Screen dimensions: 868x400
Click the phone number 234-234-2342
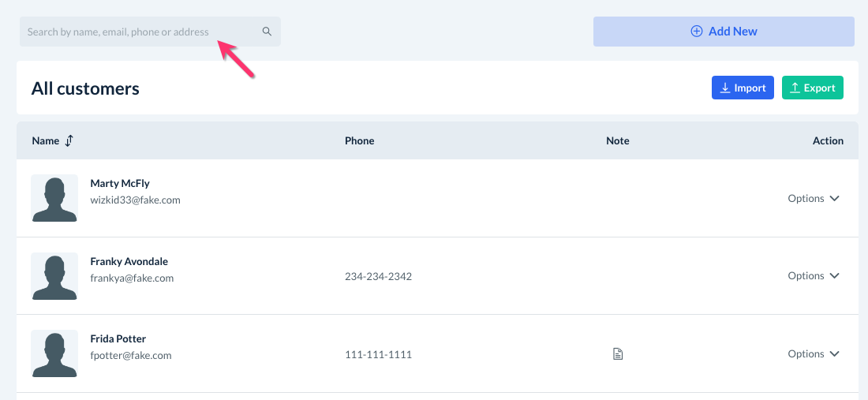pyautogui.click(x=378, y=277)
